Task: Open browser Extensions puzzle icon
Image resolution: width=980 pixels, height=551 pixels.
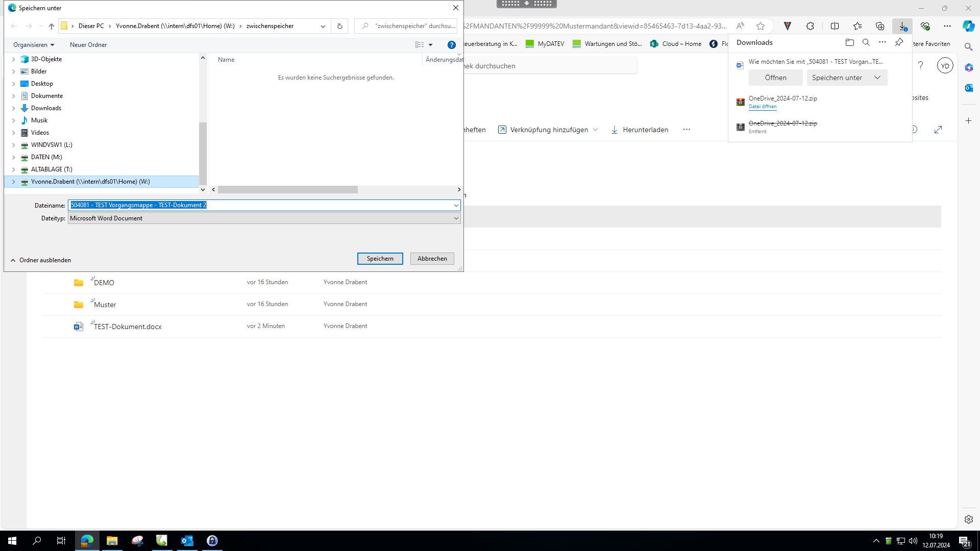Action: coord(810,26)
